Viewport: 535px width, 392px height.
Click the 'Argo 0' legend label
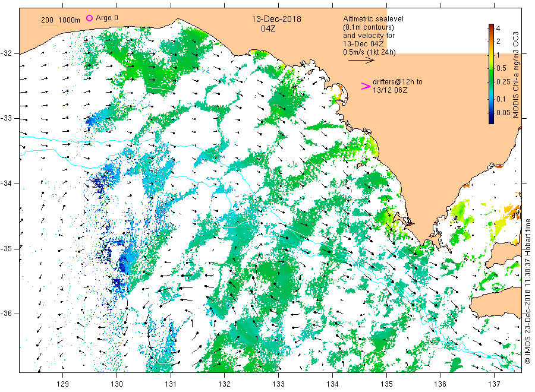107,18
